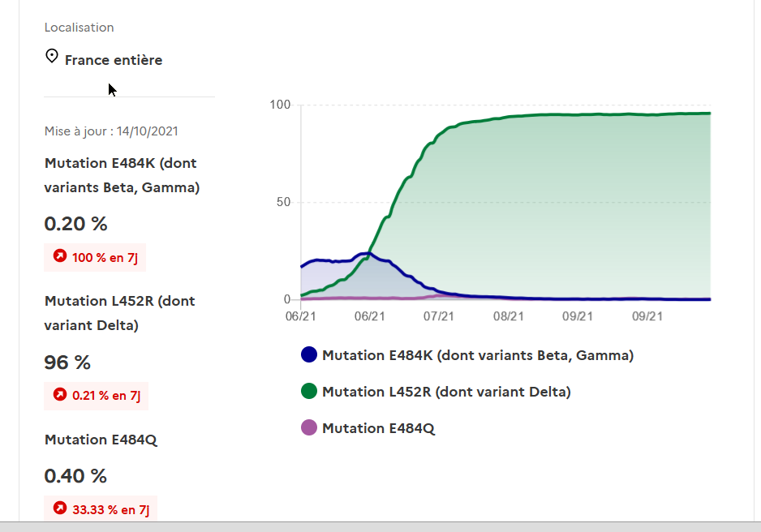Click the 0.21 % en 7j trend badge
Viewport: 761px width, 532px height.
(97, 396)
